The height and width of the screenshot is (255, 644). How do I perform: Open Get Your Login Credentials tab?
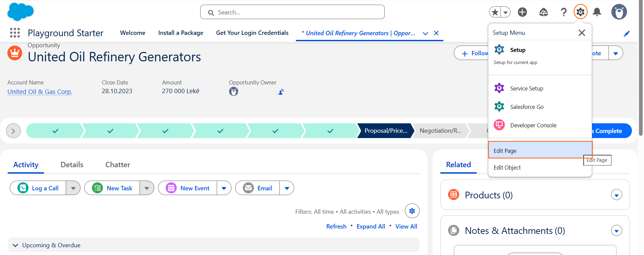click(x=252, y=33)
